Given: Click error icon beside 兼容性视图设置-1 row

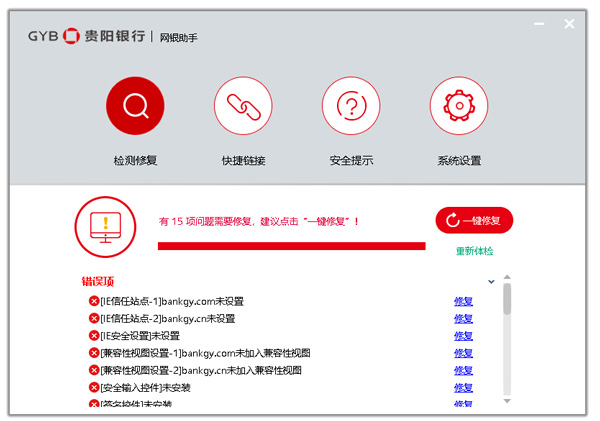Looking at the screenshot, I should click(x=94, y=353).
